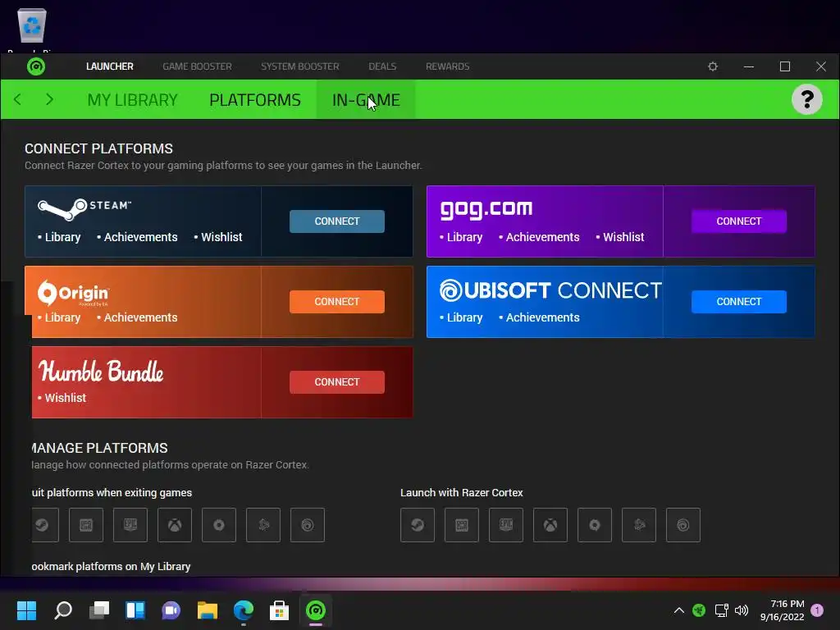
Task: Open the SYSTEM BOOSTER tab
Action: (x=300, y=66)
